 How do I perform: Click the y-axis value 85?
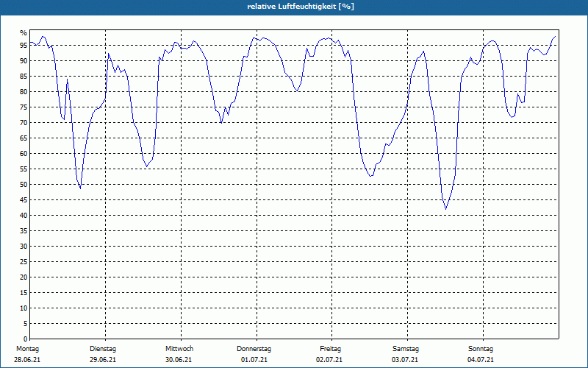click(x=24, y=77)
